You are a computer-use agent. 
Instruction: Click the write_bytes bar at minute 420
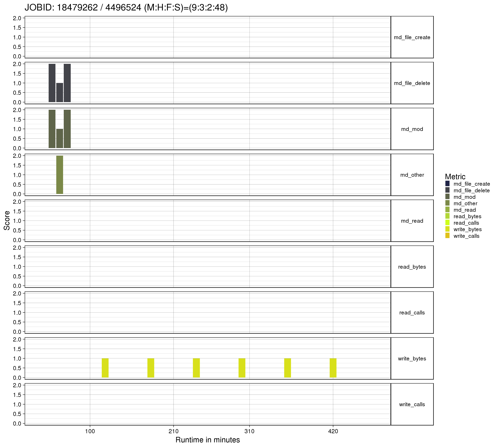point(333,368)
